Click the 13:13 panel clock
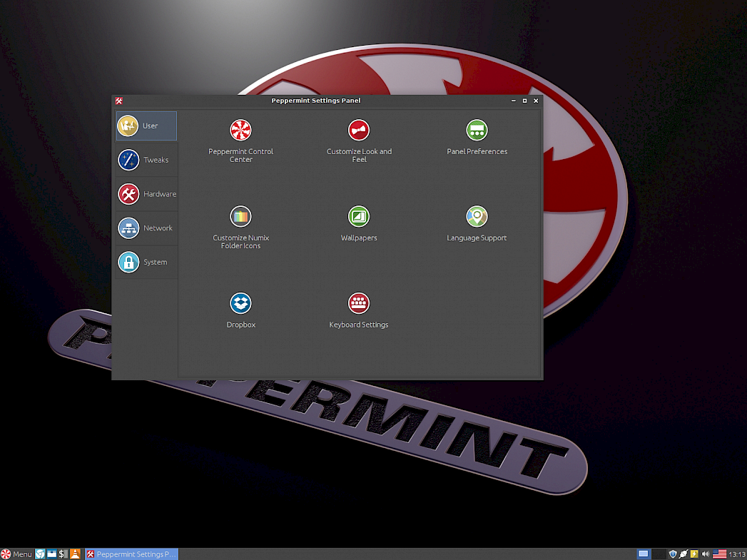 [737, 554]
